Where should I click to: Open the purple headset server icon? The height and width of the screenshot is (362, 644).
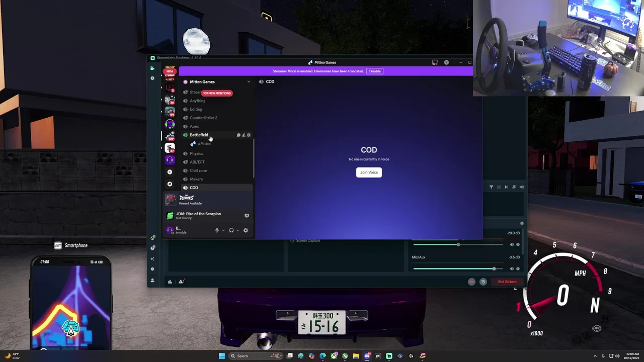[x=170, y=160]
